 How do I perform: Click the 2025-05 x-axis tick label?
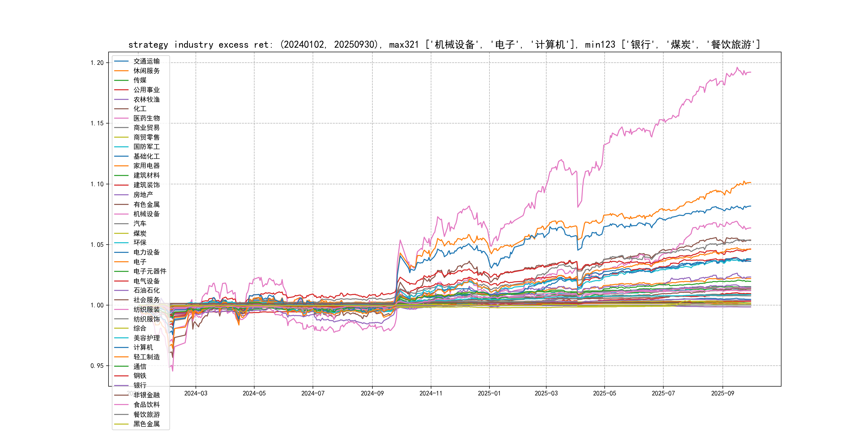click(604, 393)
